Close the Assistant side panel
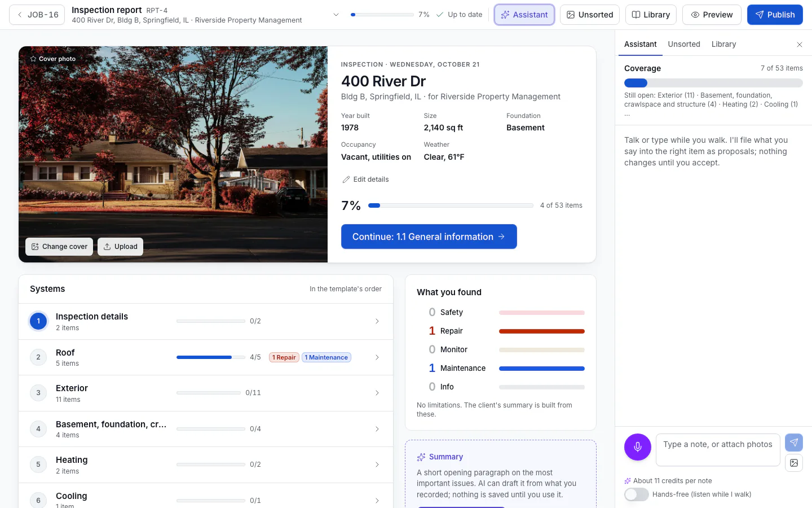 point(799,45)
